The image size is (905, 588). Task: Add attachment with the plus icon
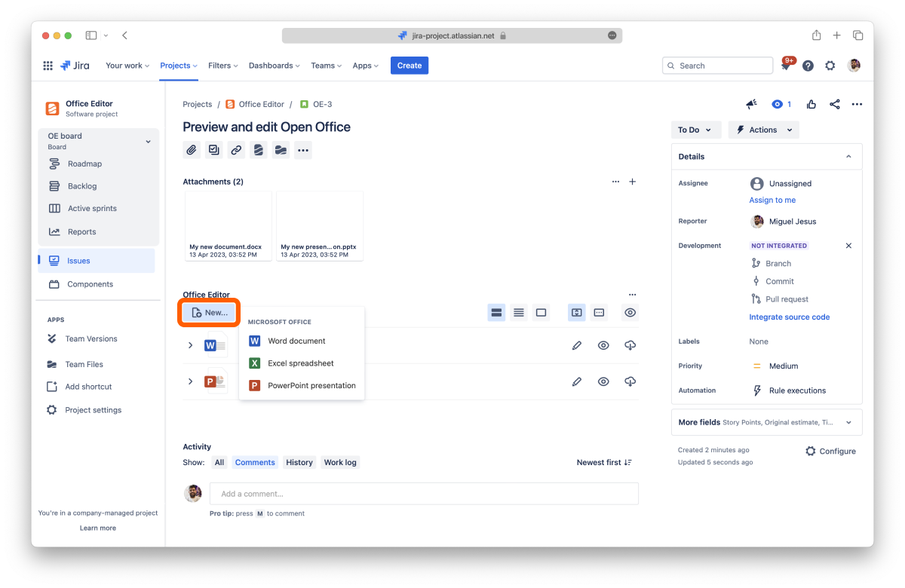click(633, 182)
